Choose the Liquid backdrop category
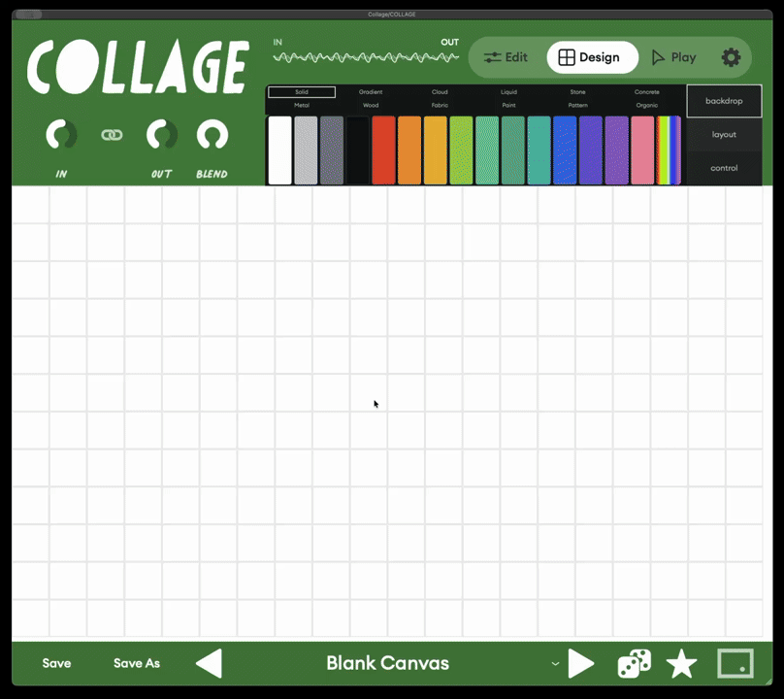The height and width of the screenshot is (699, 784). (508, 92)
